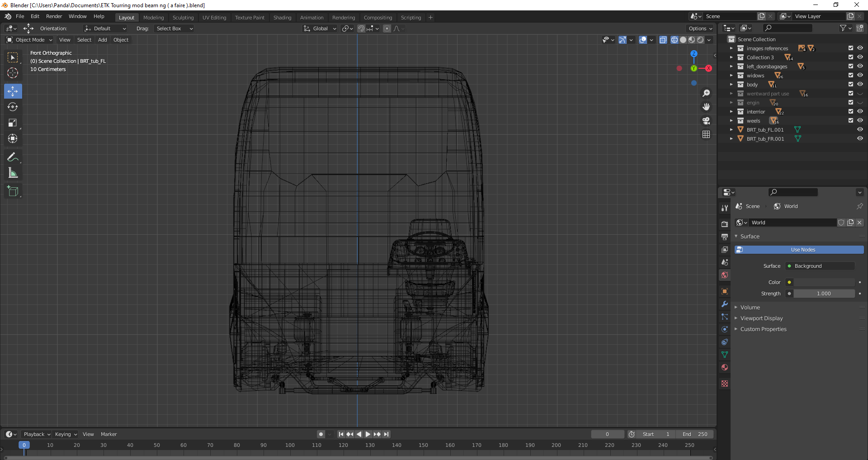Click the Add Cube tool
868x460 pixels.
point(13,191)
